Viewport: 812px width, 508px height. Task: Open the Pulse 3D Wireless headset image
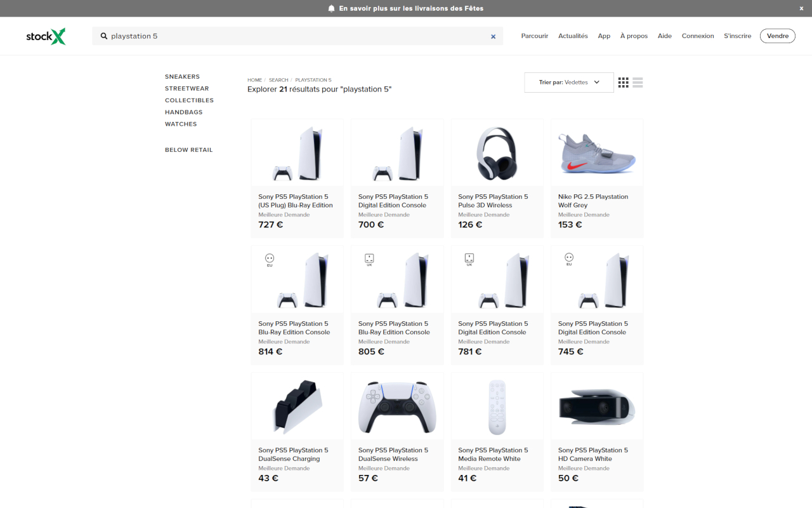coord(497,153)
